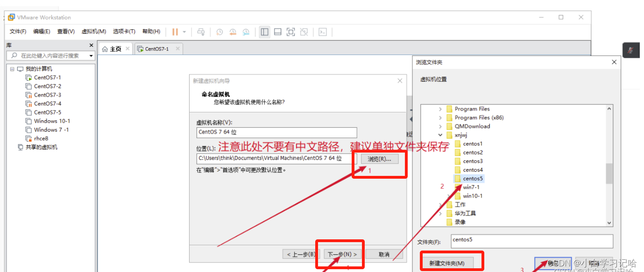This screenshot has height=272, width=644.
Task: Open the 编辑(E) menu
Action: coord(42,32)
